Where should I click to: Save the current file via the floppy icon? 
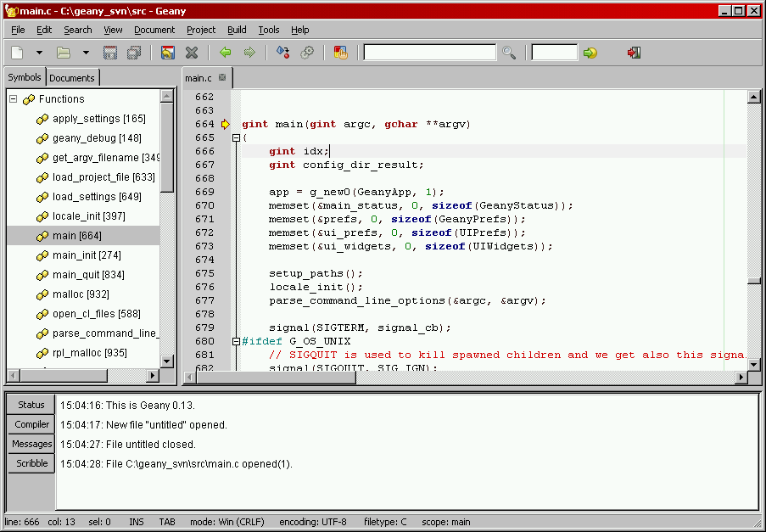pos(110,53)
